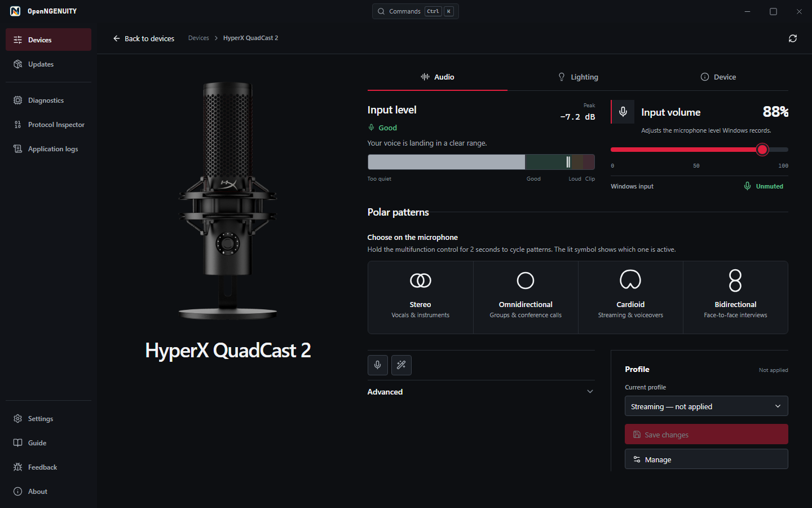Switch to the Lighting tab
This screenshot has height=508, width=812.
(578, 77)
